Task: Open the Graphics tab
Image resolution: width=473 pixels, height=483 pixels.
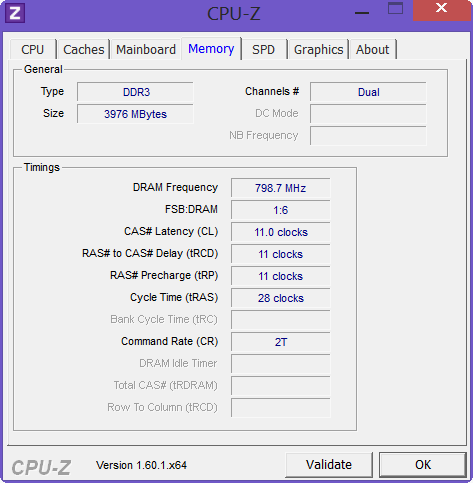Action: pyautogui.click(x=318, y=49)
